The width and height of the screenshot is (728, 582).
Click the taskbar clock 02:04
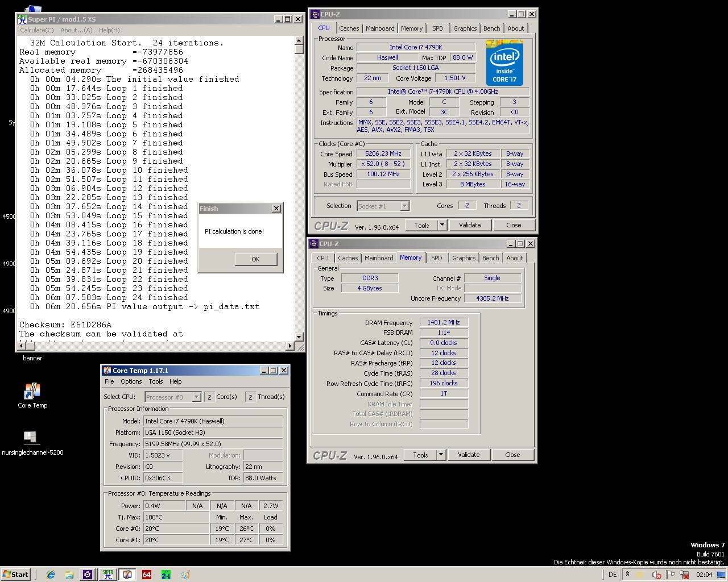(x=704, y=575)
